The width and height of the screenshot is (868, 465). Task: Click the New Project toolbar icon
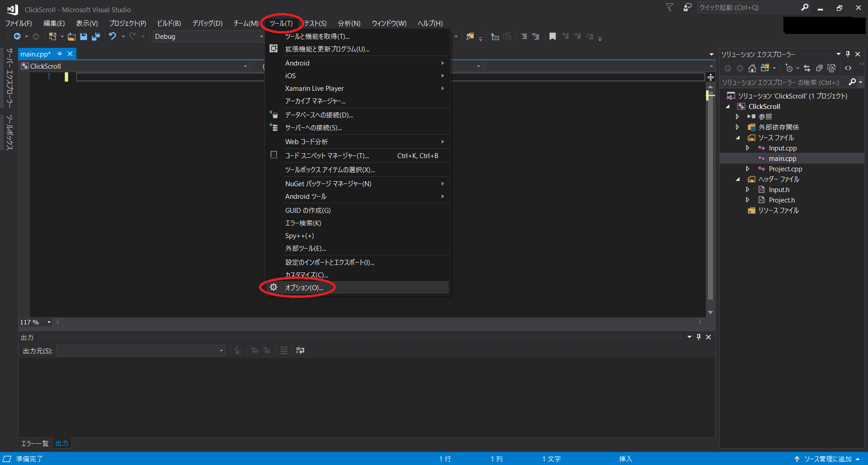point(52,37)
